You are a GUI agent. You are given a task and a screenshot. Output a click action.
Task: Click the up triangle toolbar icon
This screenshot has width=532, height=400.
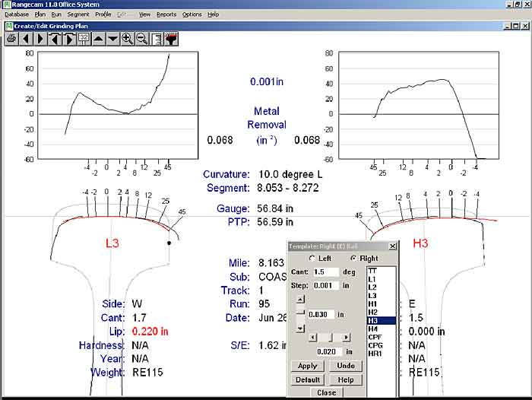(x=99, y=38)
